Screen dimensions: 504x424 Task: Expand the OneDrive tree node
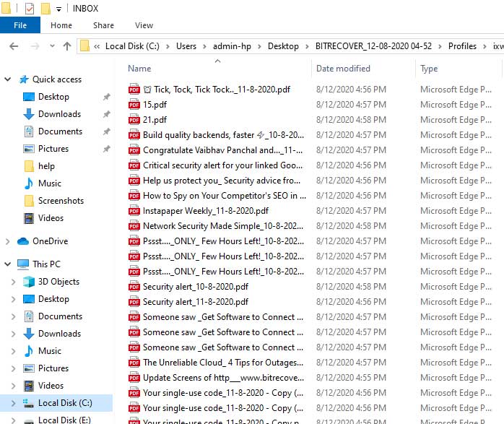9,241
